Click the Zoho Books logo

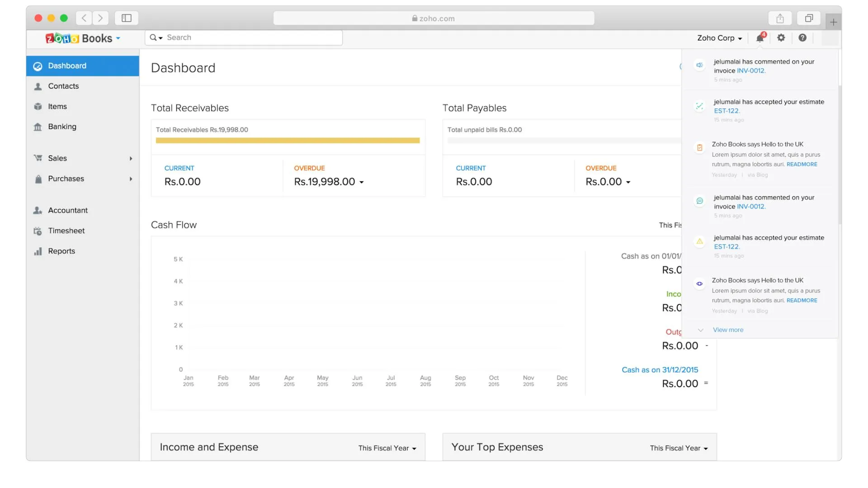click(x=79, y=38)
